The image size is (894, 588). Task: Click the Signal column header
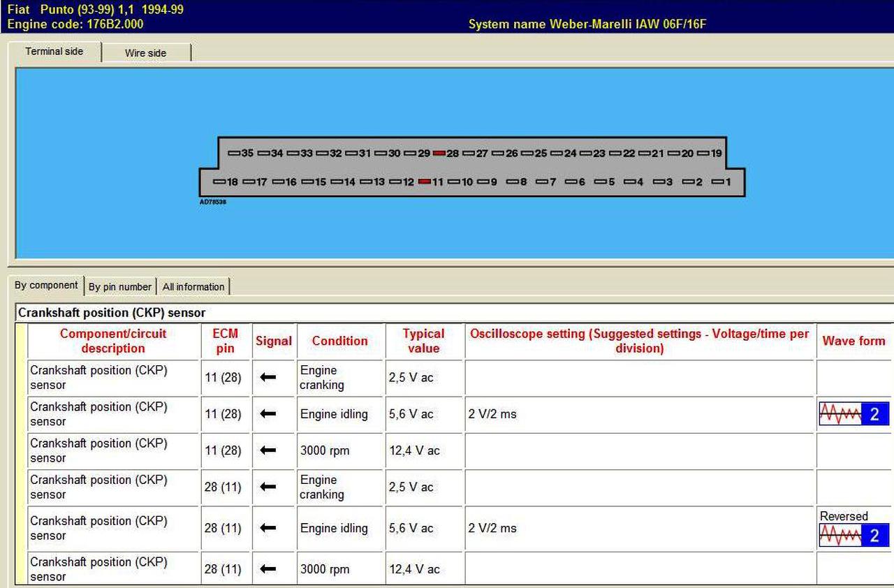tap(274, 341)
